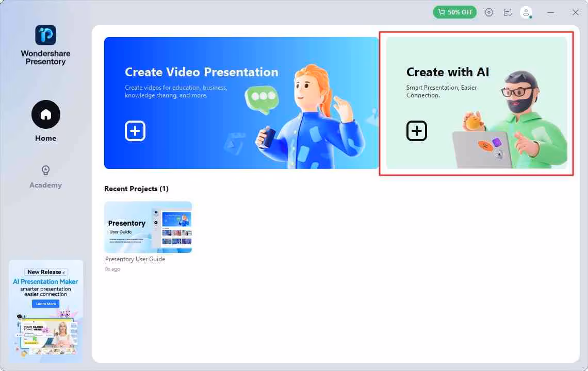Click the 50% OFF promo button
The height and width of the screenshot is (371, 588).
pos(455,12)
